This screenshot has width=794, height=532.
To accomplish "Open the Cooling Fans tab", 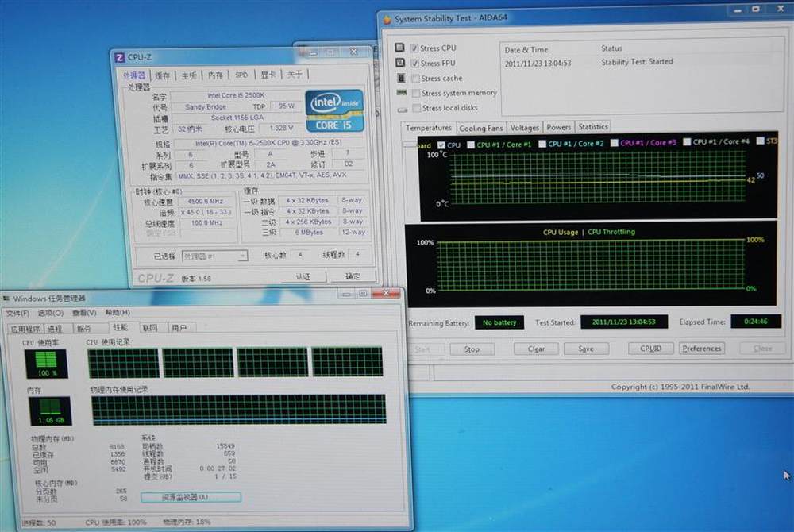I will click(481, 128).
